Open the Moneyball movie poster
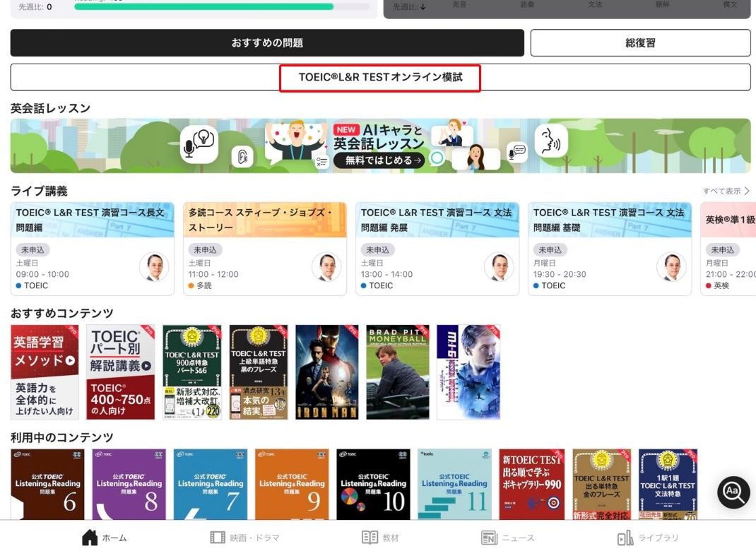Viewport: 756px width, 551px height. click(398, 372)
